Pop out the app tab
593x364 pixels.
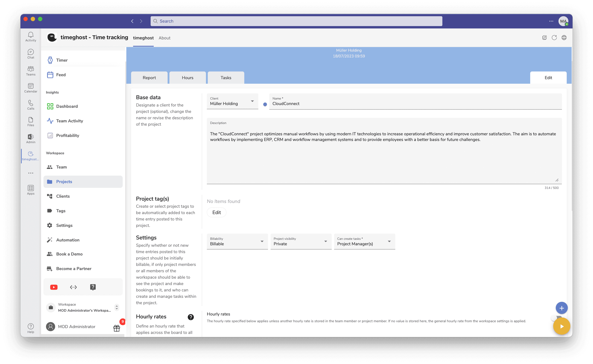click(x=544, y=38)
